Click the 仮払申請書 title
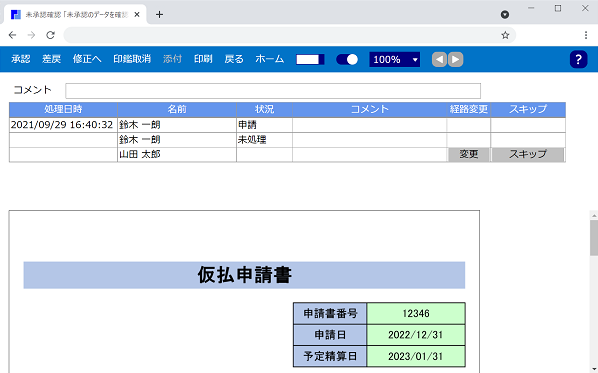 coord(244,275)
